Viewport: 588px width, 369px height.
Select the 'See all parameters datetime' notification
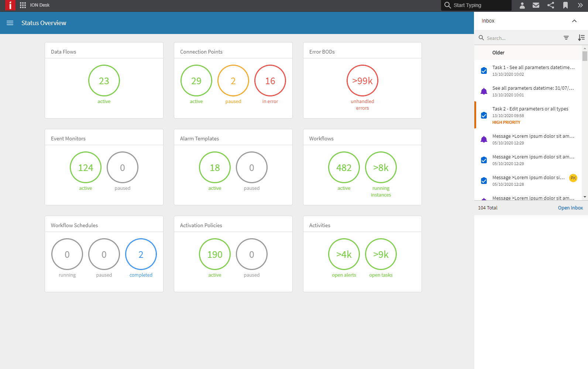[533, 91]
